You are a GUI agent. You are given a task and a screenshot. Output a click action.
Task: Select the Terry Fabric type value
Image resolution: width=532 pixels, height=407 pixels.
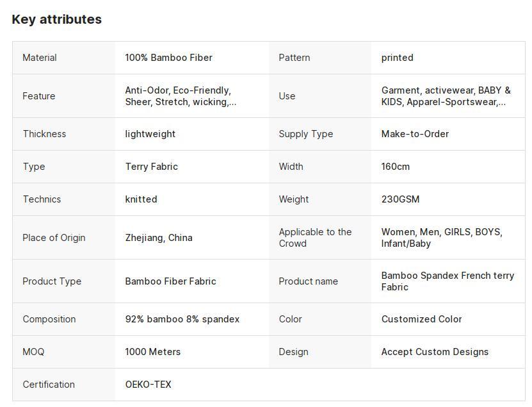[152, 167]
